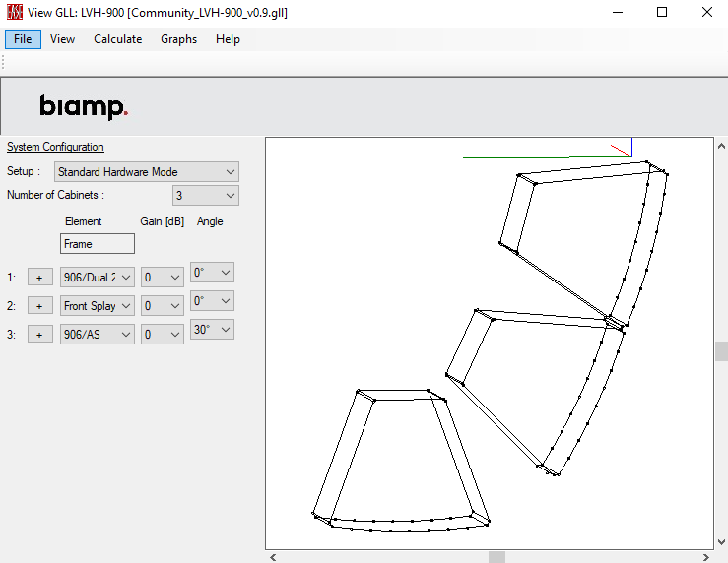Open the 30° angle dropdown

point(212,330)
